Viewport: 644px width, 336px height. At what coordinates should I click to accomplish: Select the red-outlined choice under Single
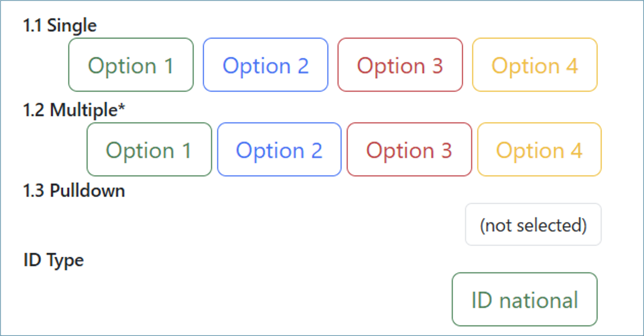point(400,65)
